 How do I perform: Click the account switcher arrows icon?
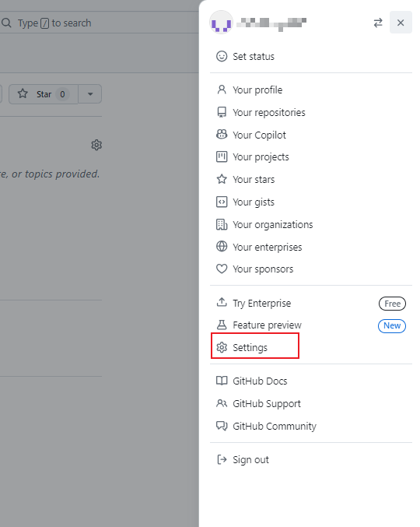(x=378, y=23)
